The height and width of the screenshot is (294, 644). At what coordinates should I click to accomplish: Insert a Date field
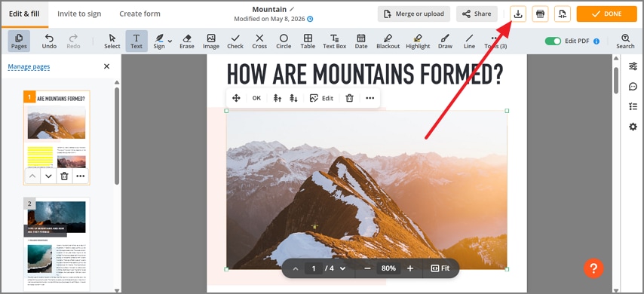[x=361, y=41]
